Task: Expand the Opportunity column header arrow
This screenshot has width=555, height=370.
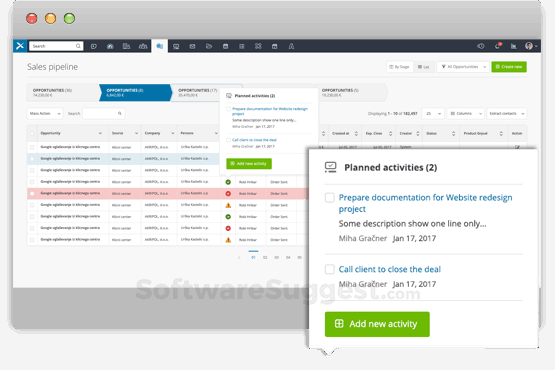Action: [100, 133]
